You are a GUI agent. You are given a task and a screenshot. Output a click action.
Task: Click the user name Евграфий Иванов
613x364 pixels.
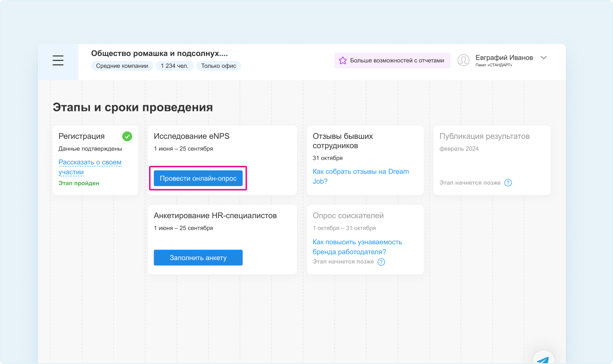pos(504,57)
